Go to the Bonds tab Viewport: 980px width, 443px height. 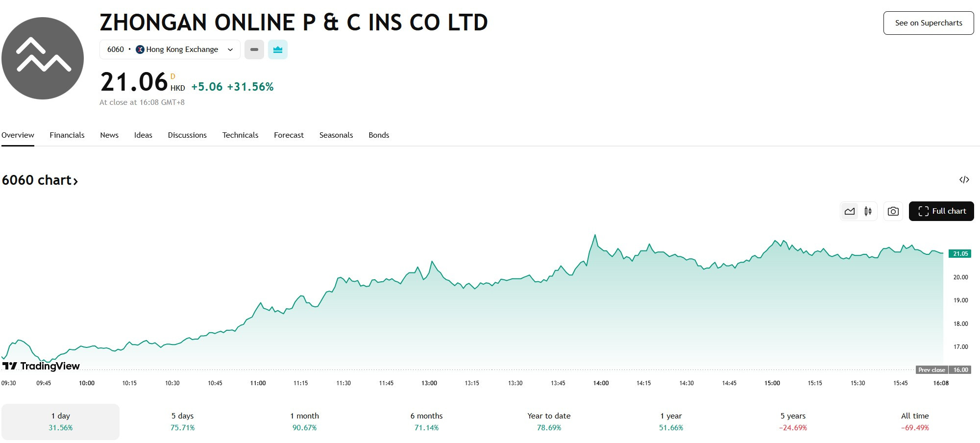[379, 135]
